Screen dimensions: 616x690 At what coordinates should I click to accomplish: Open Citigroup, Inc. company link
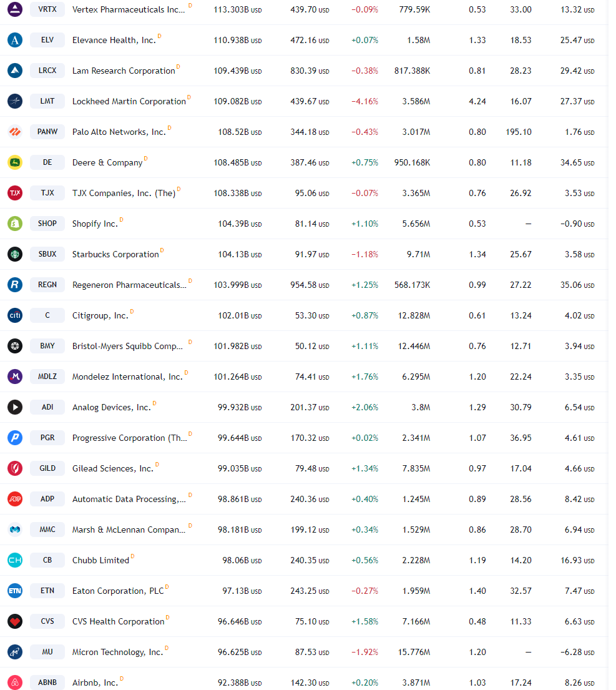tap(100, 315)
